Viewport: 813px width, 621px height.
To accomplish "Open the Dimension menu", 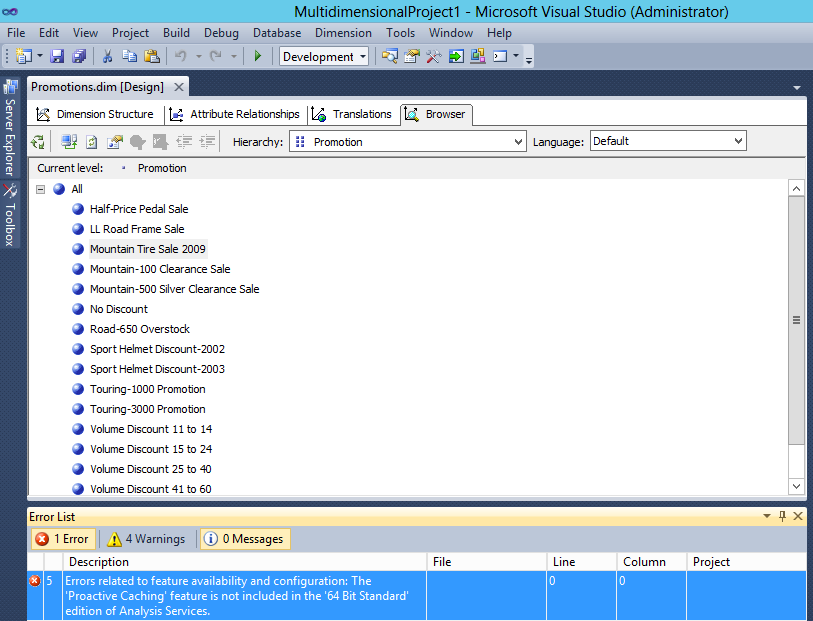I will point(343,33).
